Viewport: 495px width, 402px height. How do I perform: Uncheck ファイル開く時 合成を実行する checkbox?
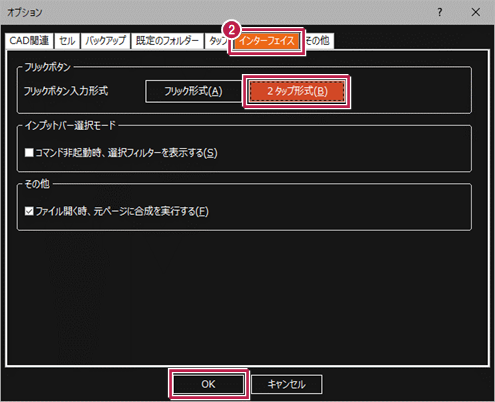[29, 211]
